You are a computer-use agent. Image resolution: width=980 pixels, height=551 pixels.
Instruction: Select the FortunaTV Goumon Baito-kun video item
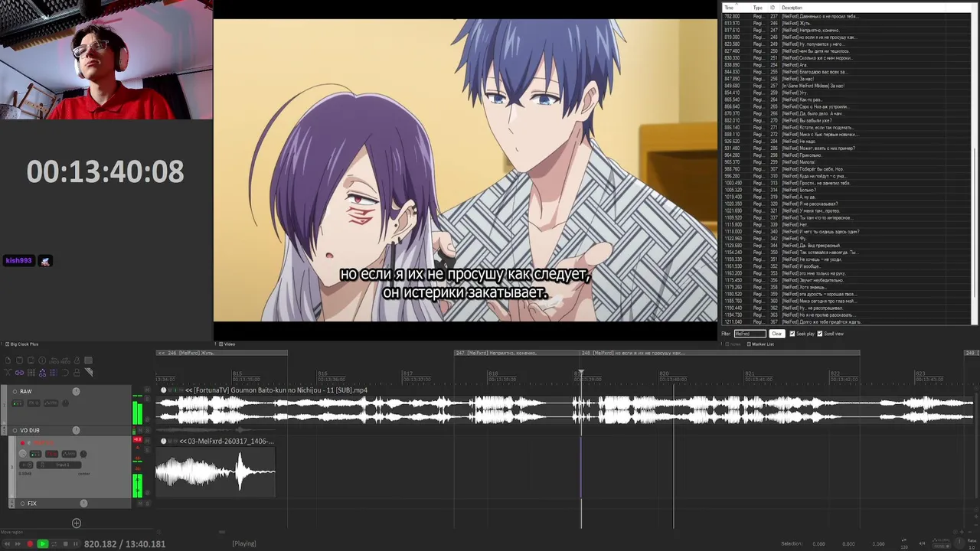coord(564,406)
